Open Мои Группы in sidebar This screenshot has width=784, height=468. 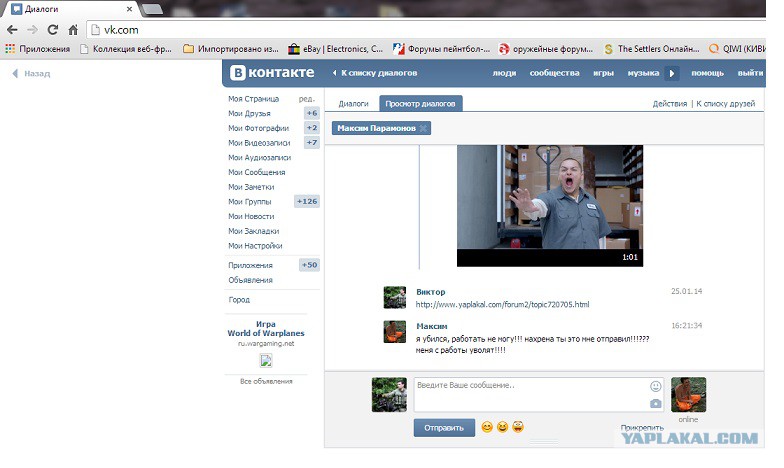click(x=250, y=202)
